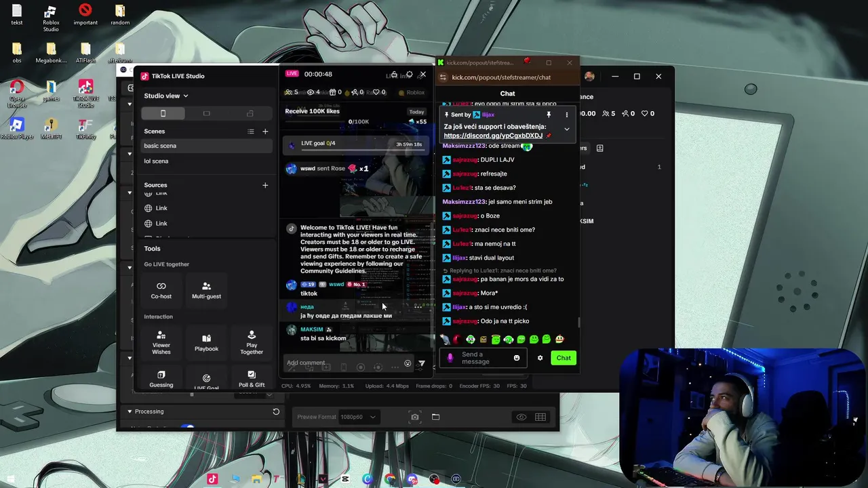Viewport: 868px width, 488px height.
Task: Collapse the pinned message chevron in Kick chat
Action: pyautogui.click(x=567, y=129)
